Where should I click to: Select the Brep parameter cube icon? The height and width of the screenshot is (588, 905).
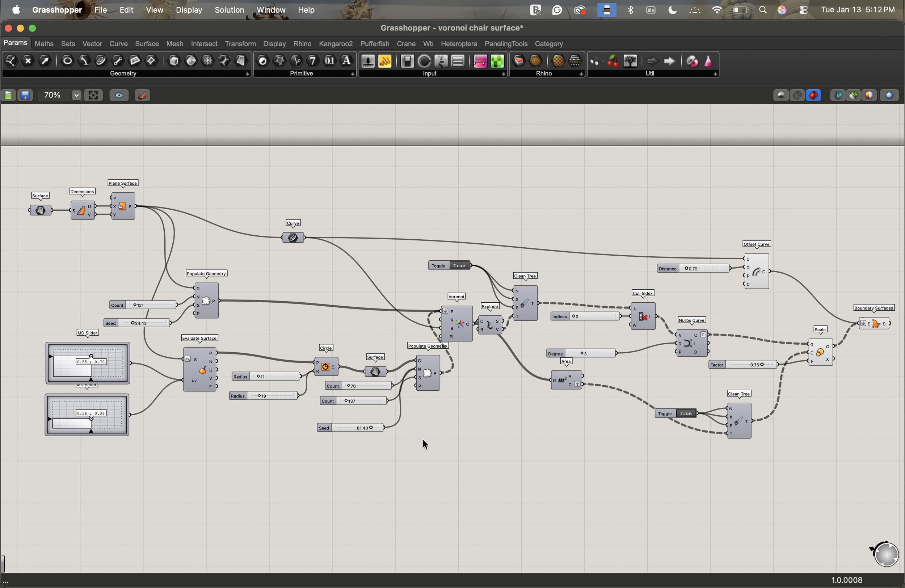[x=174, y=61]
